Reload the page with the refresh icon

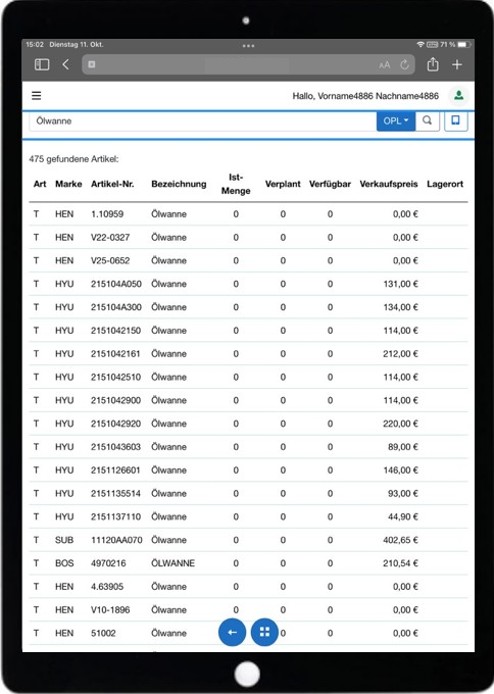[x=405, y=65]
